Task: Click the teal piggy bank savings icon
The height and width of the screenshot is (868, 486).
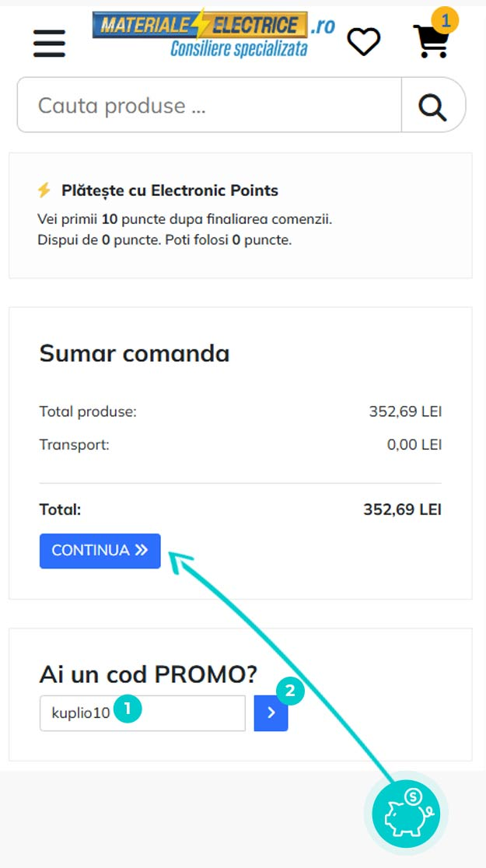Action: 406,813
